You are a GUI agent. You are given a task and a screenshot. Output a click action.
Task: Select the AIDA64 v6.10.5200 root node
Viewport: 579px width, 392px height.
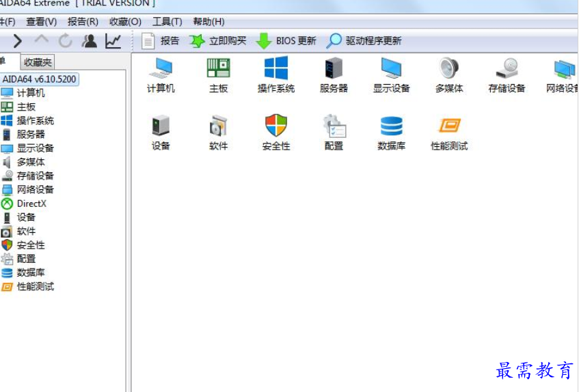[x=39, y=79]
